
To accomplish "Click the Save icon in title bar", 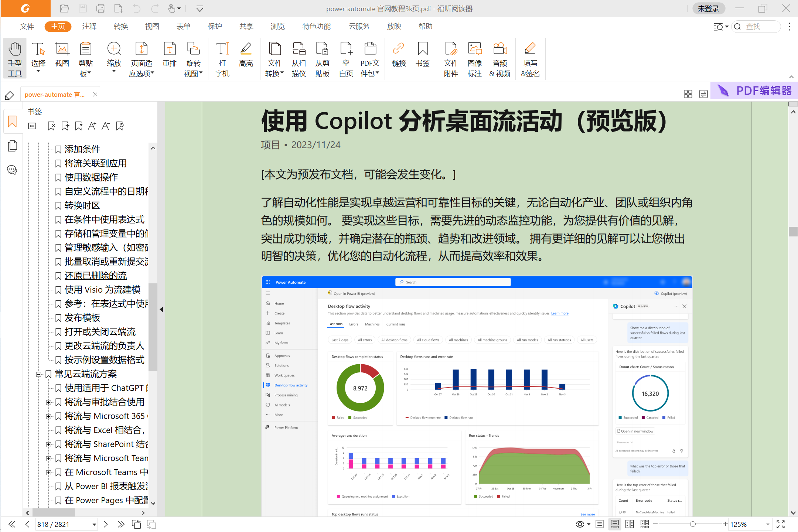I will click(83, 8).
